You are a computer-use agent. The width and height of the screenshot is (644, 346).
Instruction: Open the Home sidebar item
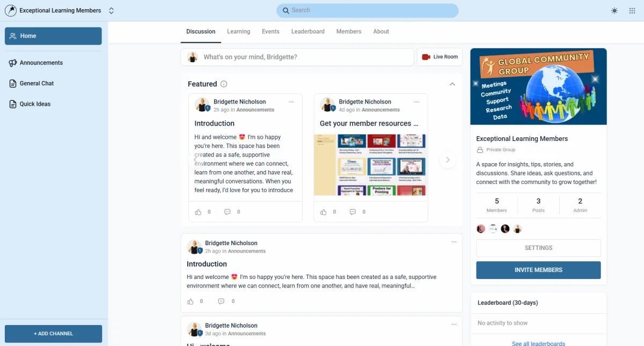tap(53, 36)
